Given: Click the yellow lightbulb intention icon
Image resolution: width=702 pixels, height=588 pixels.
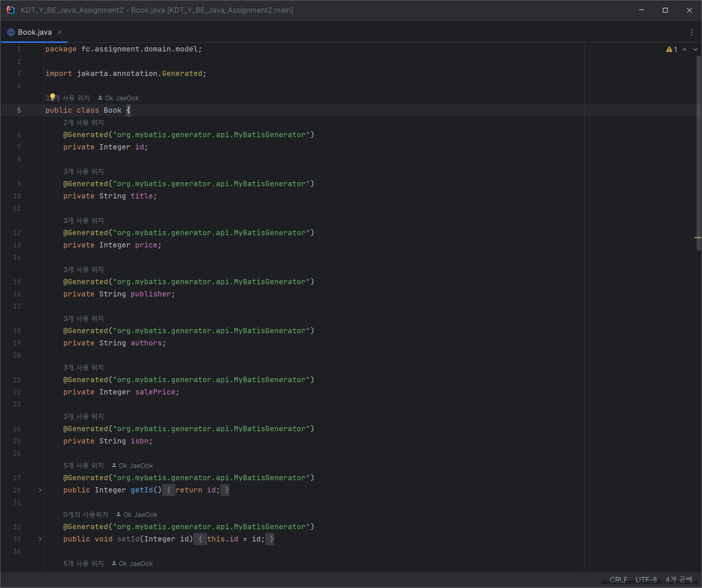Looking at the screenshot, I should tap(52, 97).
